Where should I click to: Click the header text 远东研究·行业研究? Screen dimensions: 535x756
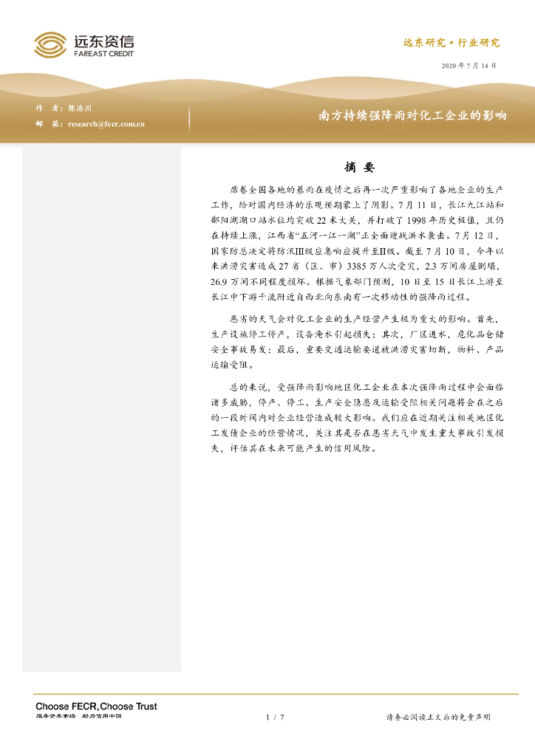click(x=451, y=42)
